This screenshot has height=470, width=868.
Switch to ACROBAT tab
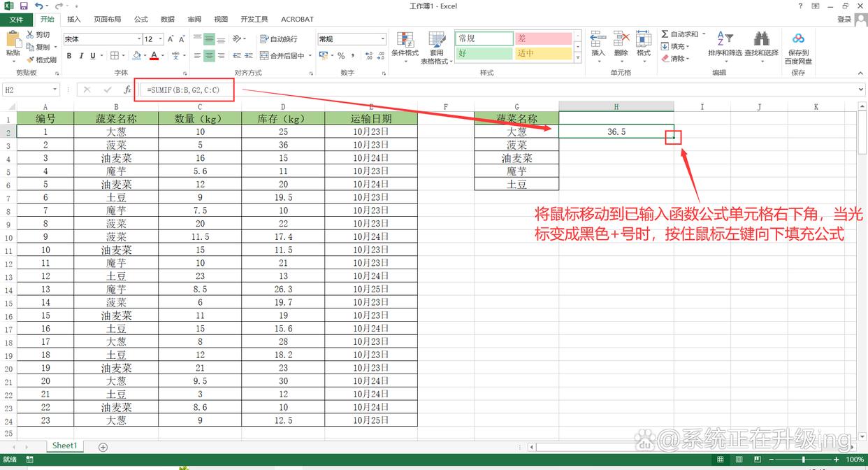pyautogui.click(x=298, y=20)
